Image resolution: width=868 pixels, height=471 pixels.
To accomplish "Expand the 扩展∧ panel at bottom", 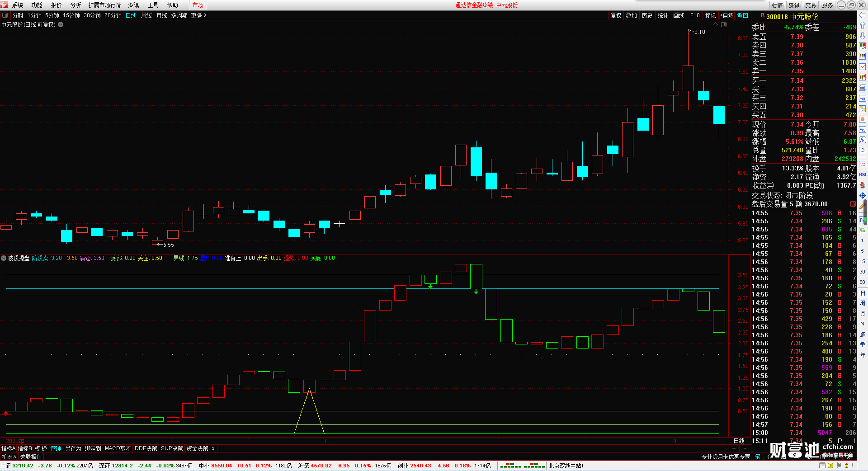I will [9, 457].
